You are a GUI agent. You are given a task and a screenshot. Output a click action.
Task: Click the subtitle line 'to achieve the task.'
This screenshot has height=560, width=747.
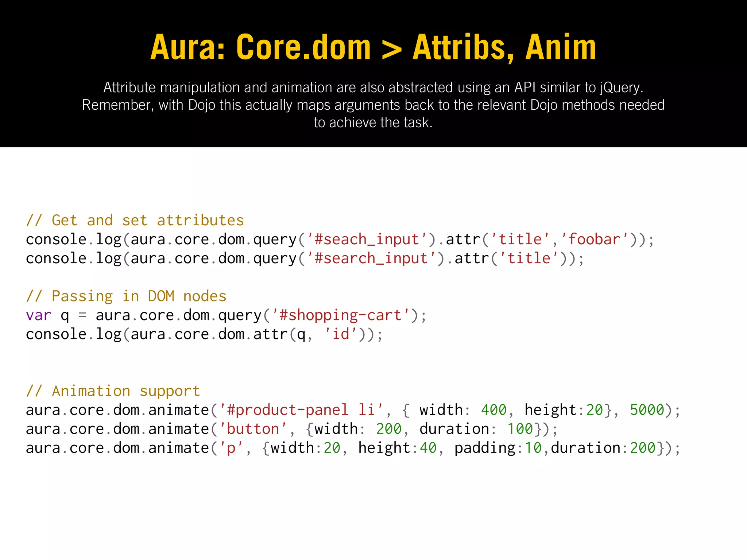tap(373, 122)
